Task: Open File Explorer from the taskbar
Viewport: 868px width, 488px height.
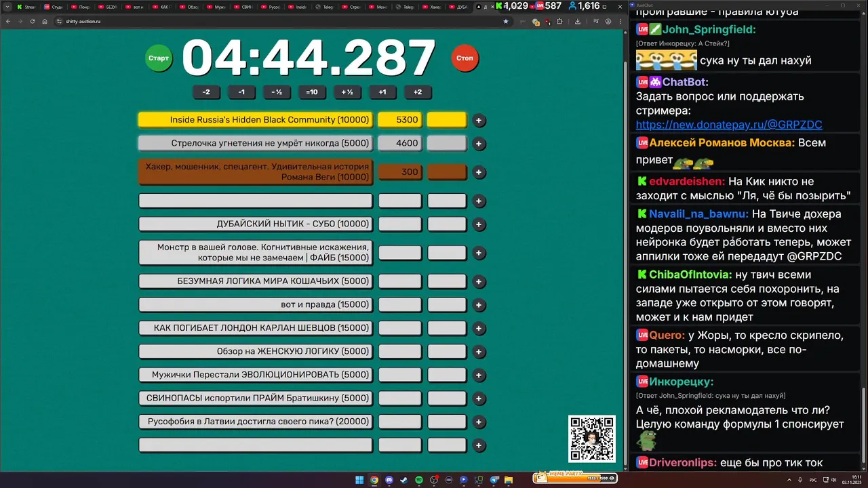Action: 509,480
